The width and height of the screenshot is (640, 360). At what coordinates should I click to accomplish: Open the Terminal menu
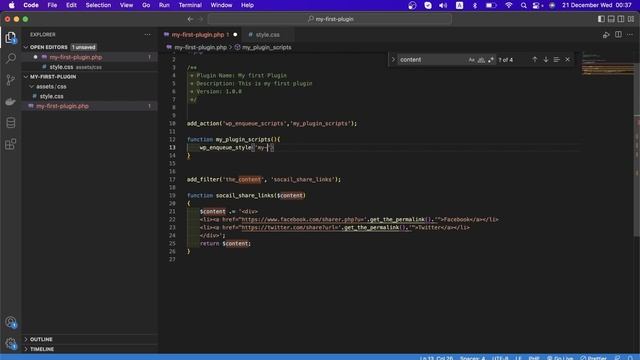[190, 5]
